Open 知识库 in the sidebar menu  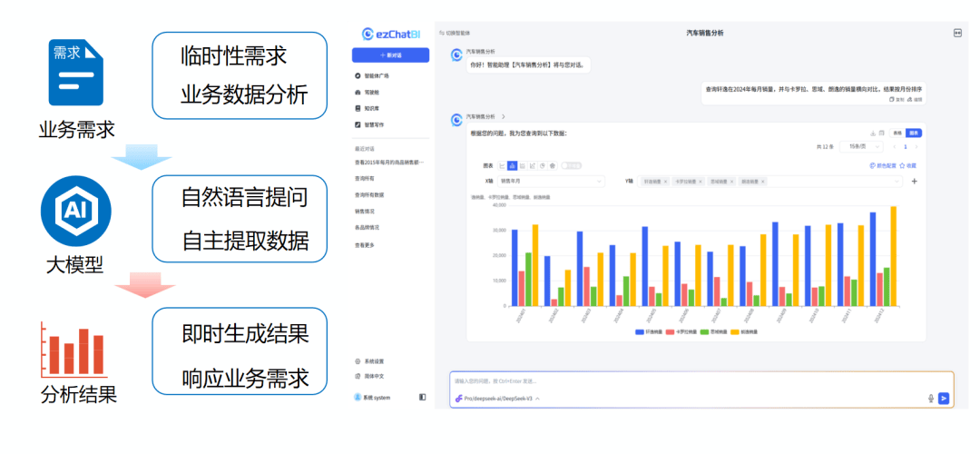point(371,108)
